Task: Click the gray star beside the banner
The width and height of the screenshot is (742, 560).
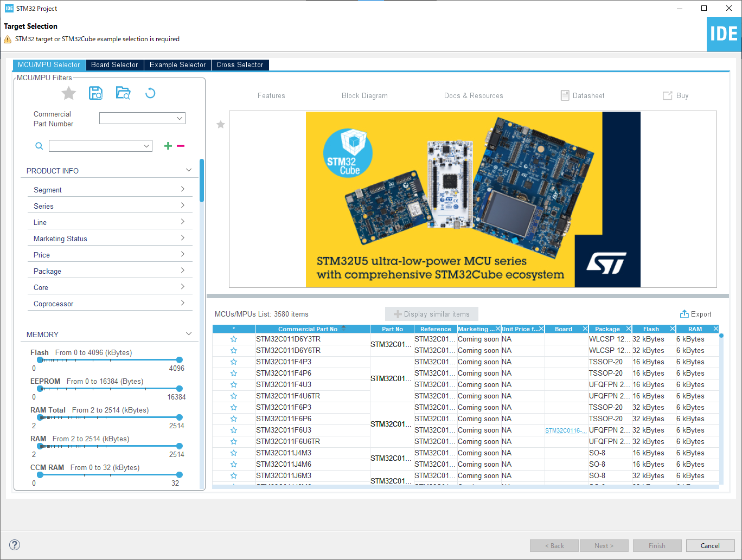Action: (x=221, y=125)
